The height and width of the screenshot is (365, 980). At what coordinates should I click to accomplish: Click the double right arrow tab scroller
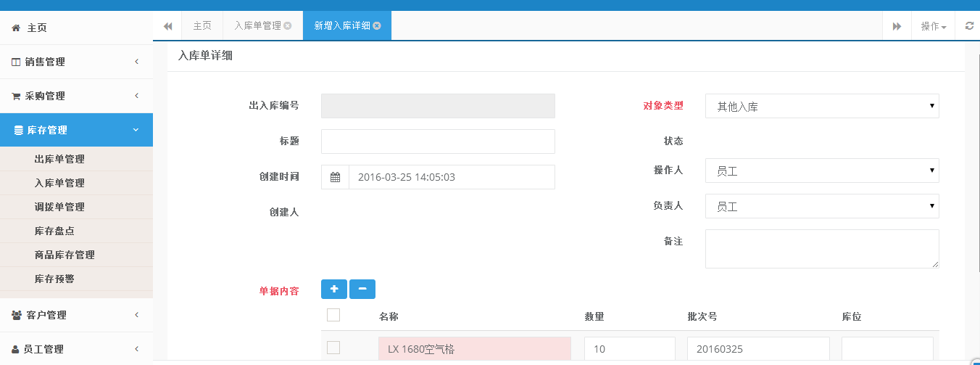[x=897, y=26]
